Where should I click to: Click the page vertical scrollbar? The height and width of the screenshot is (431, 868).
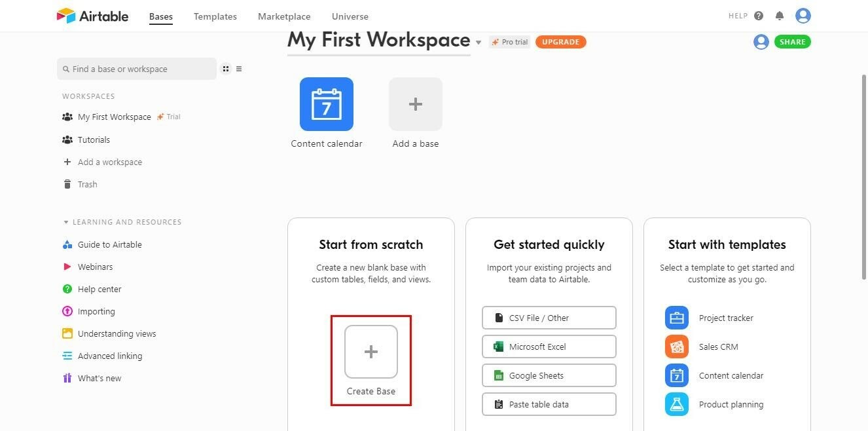click(863, 177)
